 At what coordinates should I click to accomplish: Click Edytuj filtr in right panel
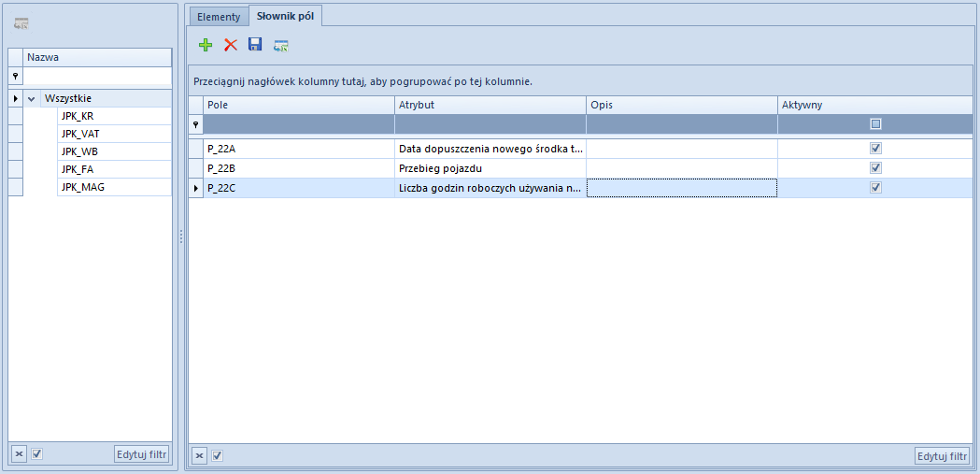[x=942, y=456]
